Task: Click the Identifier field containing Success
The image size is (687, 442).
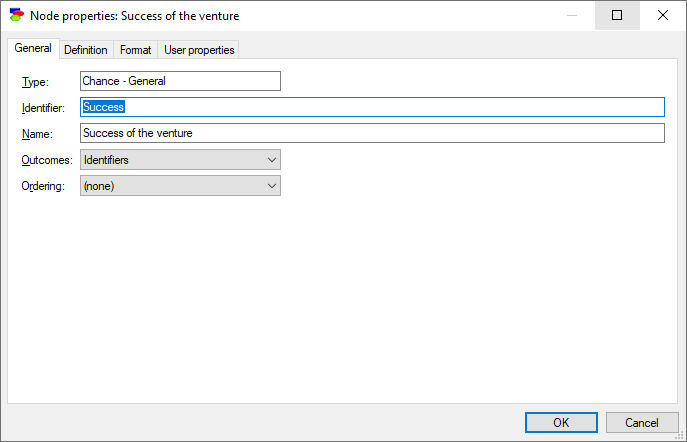Action: tap(372, 107)
